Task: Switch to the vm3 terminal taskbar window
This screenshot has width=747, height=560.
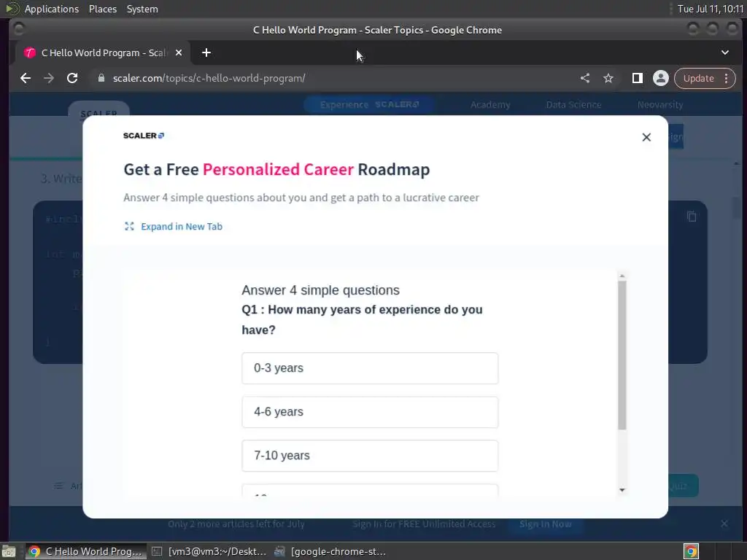Action: [x=209, y=551]
